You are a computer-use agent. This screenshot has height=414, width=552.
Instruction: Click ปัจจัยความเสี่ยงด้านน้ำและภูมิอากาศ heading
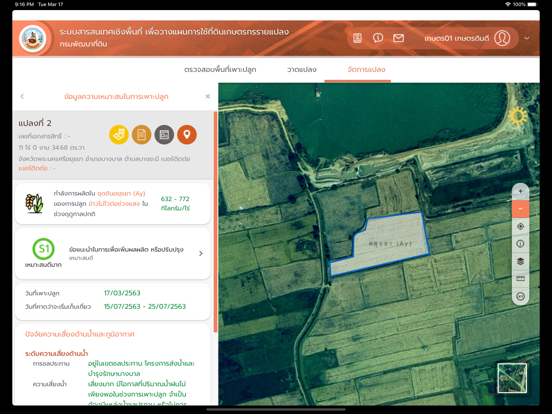click(x=80, y=334)
